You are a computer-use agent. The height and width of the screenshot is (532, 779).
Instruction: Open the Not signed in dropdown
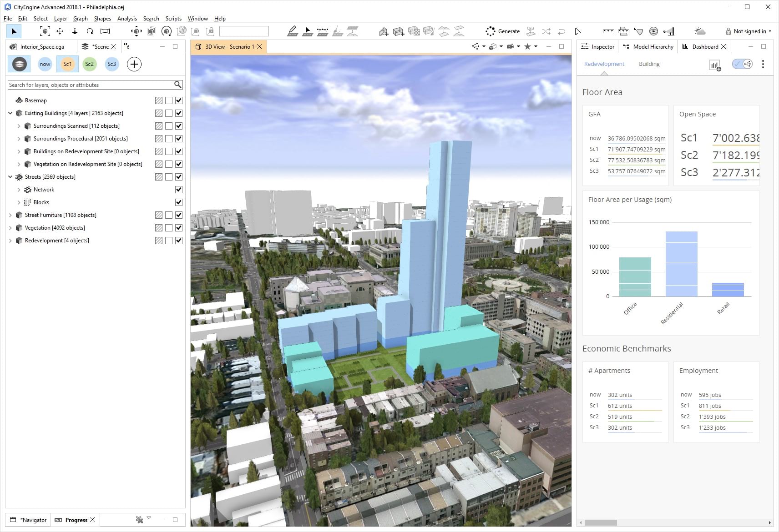pos(749,31)
